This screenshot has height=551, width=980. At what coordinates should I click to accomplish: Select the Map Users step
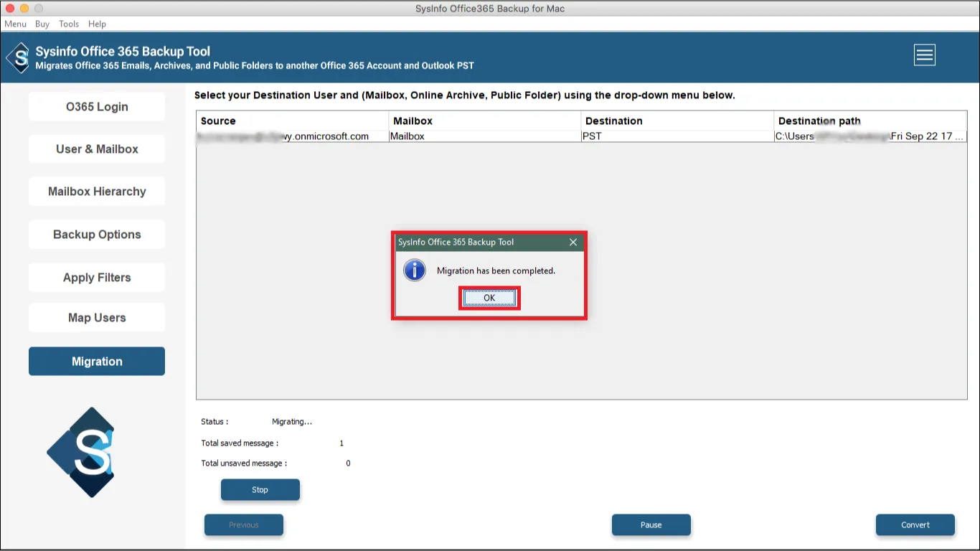click(97, 318)
